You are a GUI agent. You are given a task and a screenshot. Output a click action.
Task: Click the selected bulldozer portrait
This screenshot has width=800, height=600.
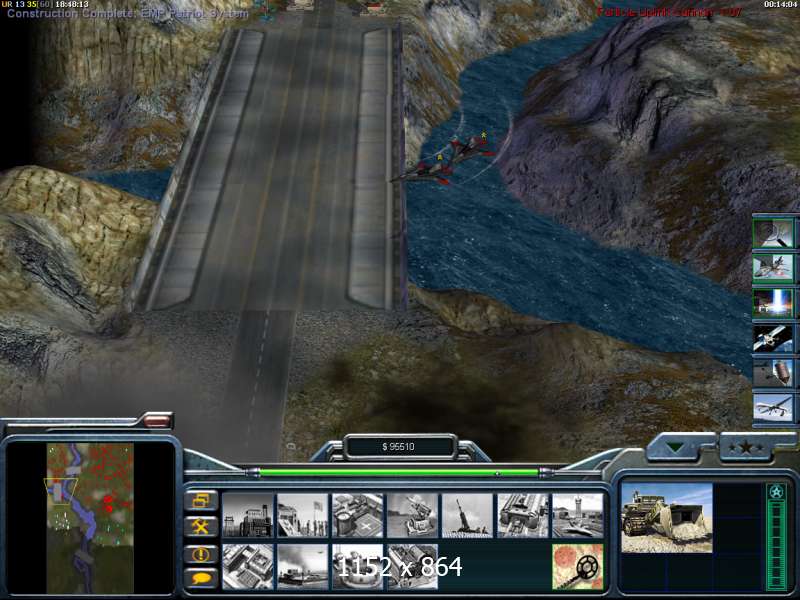coord(666,518)
